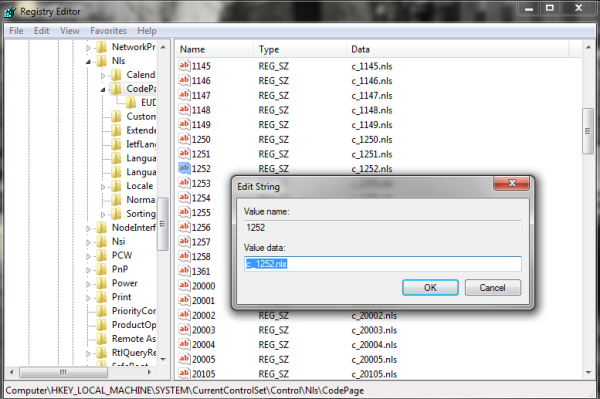The width and height of the screenshot is (600, 399).
Task: Click the string icon for value 1149
Action: pos(184,124)
